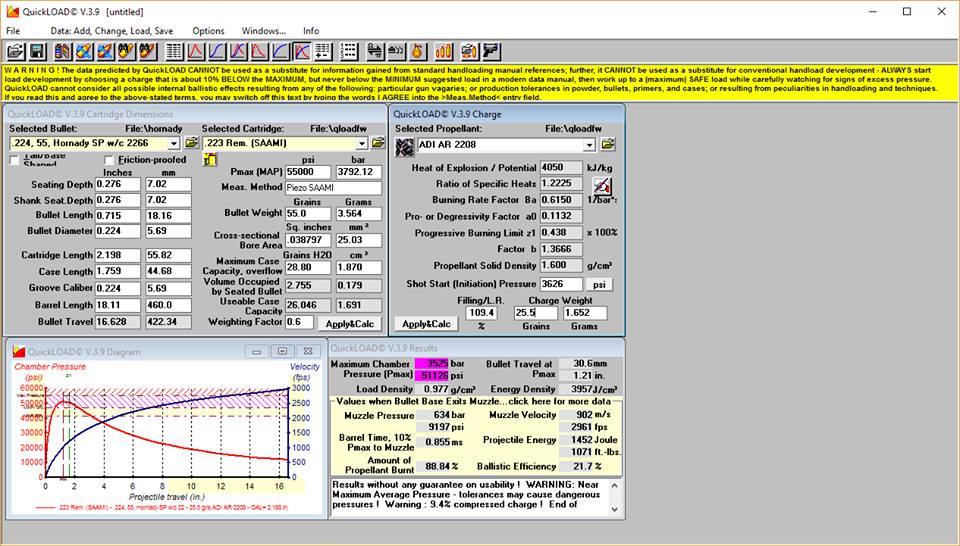Open the File menu
This screenshot has width=960, height=546.
[x=13, y=31]
